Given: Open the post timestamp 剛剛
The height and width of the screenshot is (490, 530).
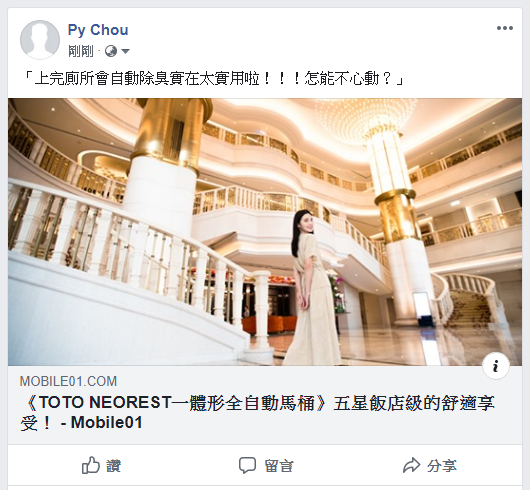Looking at the screenshot, I should (80, 51).
